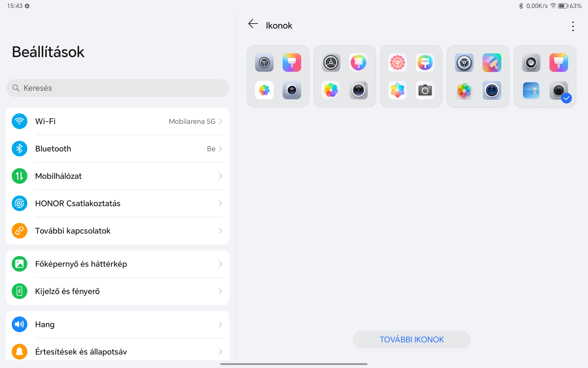Click the 'Be' Bluetooth status text
The image size is (588, 368).
click(x=211, y=149)
